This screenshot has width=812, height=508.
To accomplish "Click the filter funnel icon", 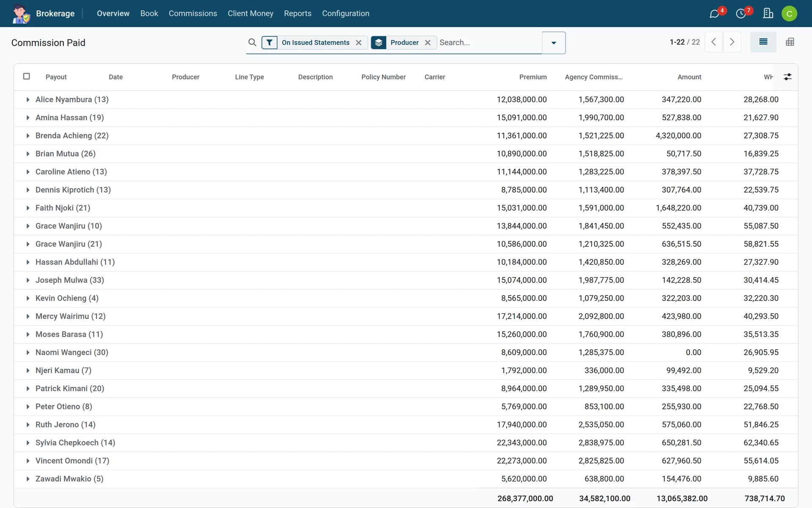I will pos(269,42).
